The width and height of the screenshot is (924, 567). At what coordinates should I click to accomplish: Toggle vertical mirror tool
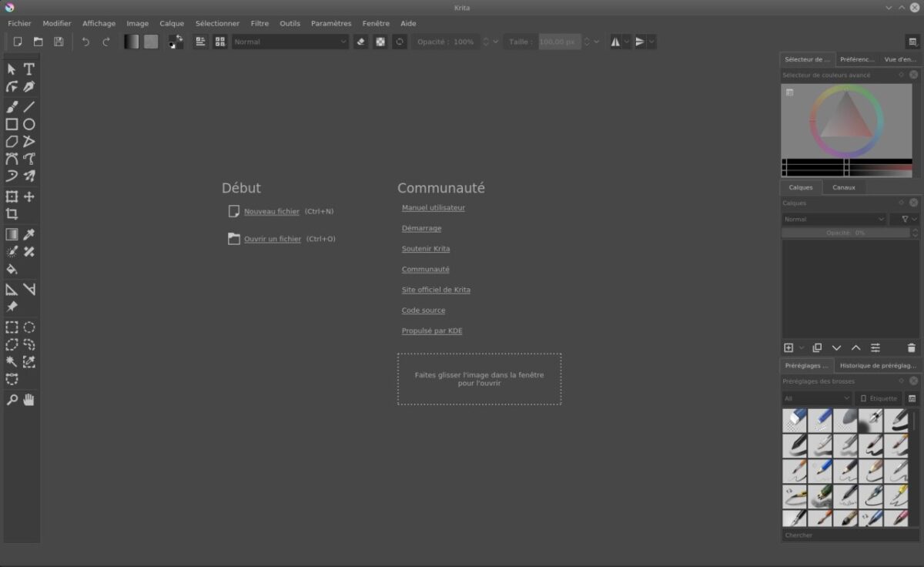pyautogui.click(x=640, y=42)
